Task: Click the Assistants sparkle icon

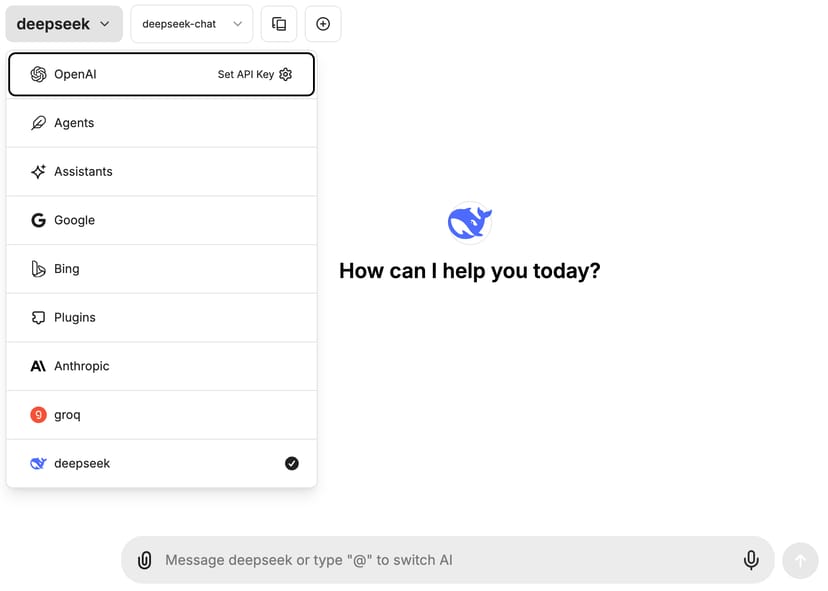Action: tap(38, 172)
